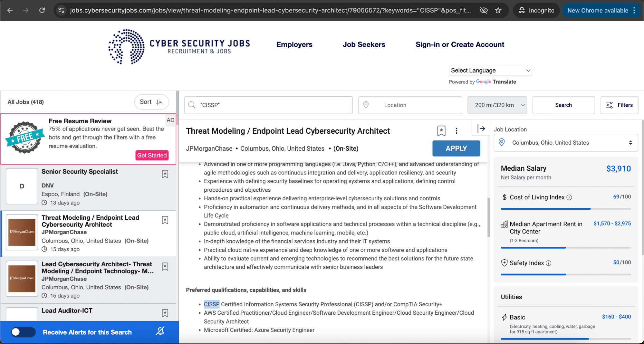This screenshot has width=644, height=344.
Task: Click Free Resume Review ad title
Action: [x=80, y=121]
